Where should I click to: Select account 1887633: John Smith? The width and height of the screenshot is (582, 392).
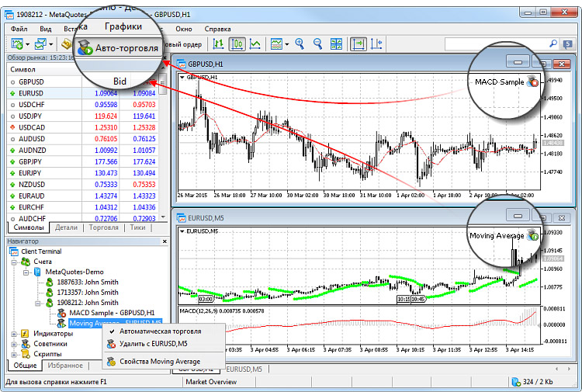click(x=87, y=282)
